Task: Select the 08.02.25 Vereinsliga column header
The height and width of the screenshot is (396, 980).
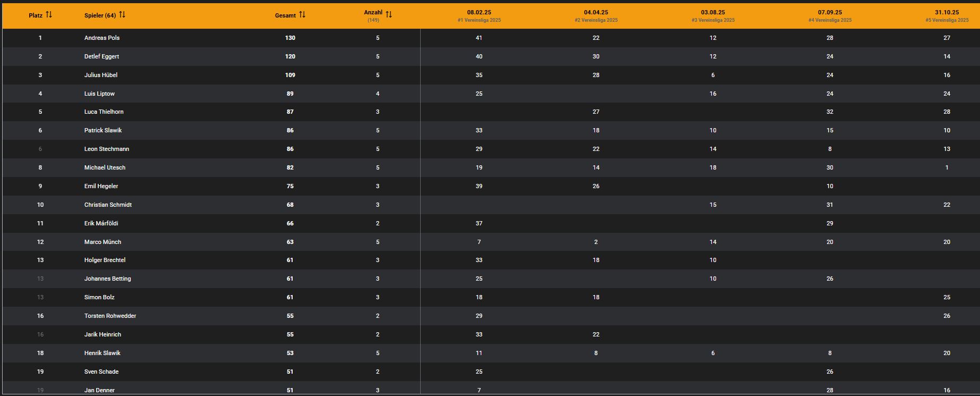Action: (x=479, y=15)
